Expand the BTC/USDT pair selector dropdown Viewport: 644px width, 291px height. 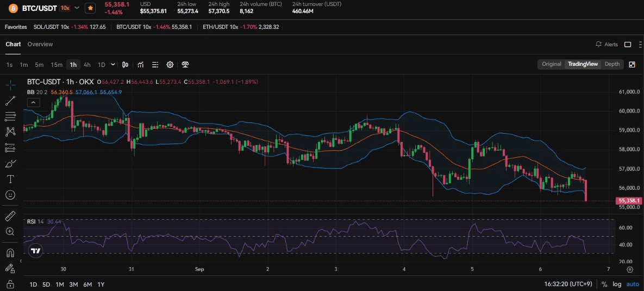(77, 8)
